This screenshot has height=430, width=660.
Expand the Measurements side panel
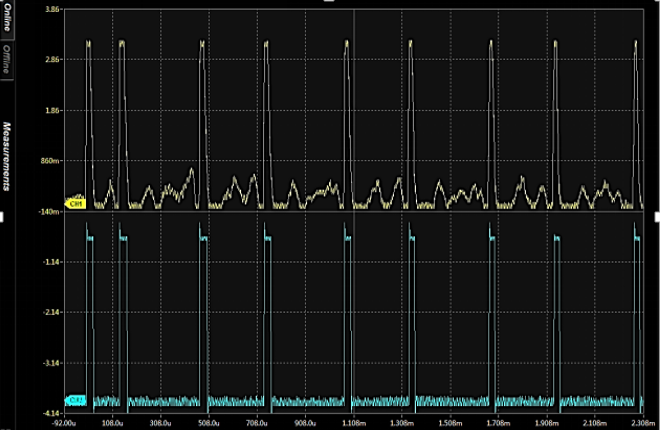pos(6,156)
